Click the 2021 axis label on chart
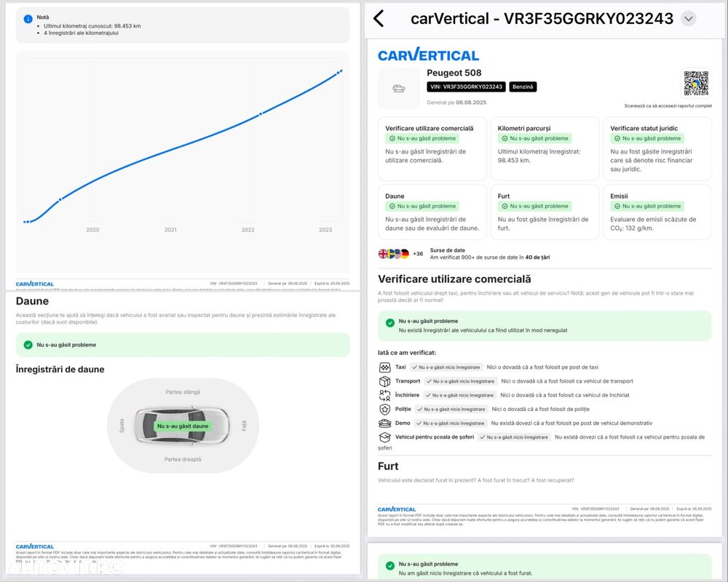The image size is (728, 582). [170, 230]
